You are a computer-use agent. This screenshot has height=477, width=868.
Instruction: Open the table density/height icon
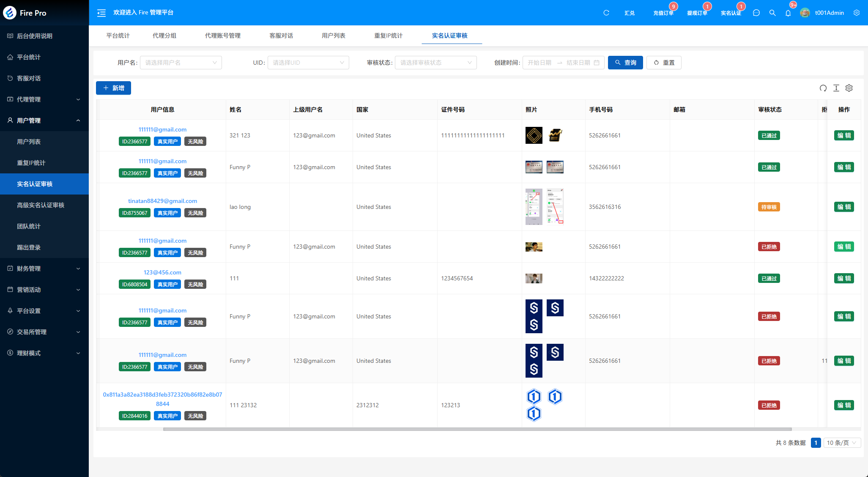(x=836, y=88)
